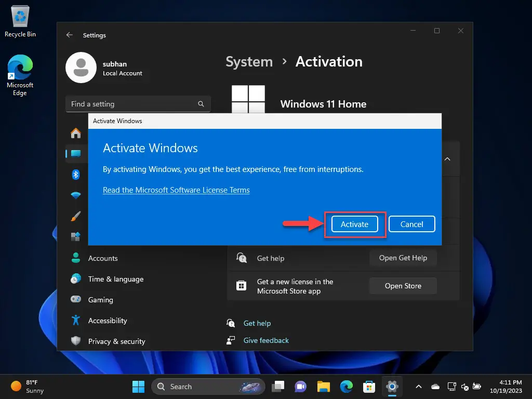The height and width of the screenshot is (399, 532).
Task: Open Task View on the taskbar
Action: [x=278, y=387]
